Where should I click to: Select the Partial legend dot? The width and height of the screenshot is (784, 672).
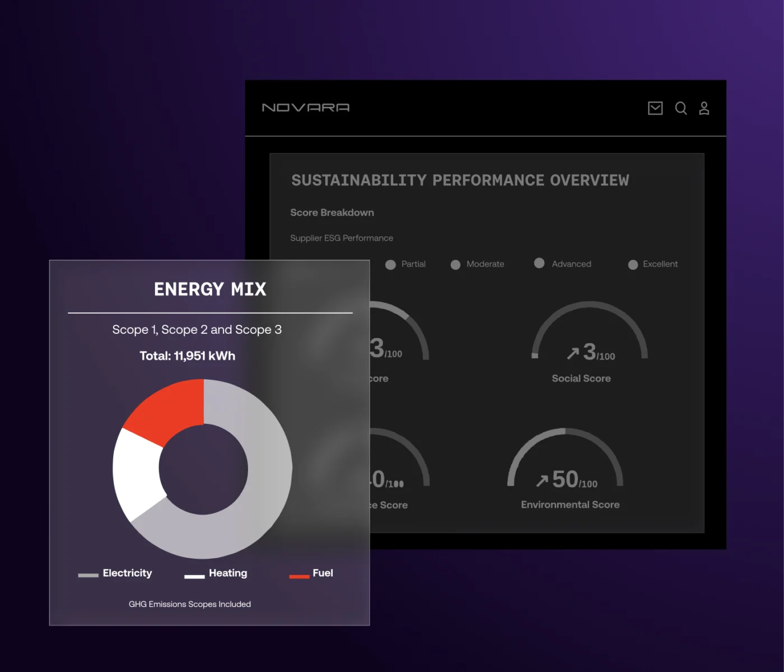pyautogui.click(x=390, y=264)
